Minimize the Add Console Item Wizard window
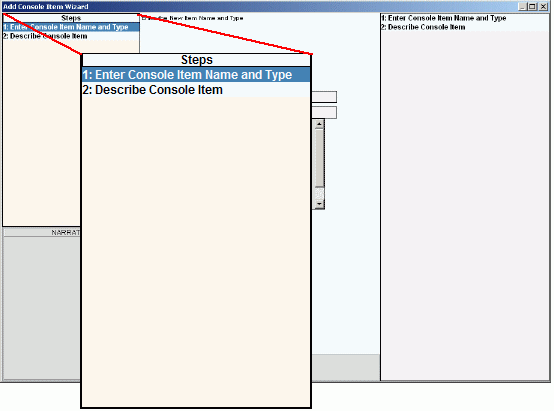 click(522, 6)
